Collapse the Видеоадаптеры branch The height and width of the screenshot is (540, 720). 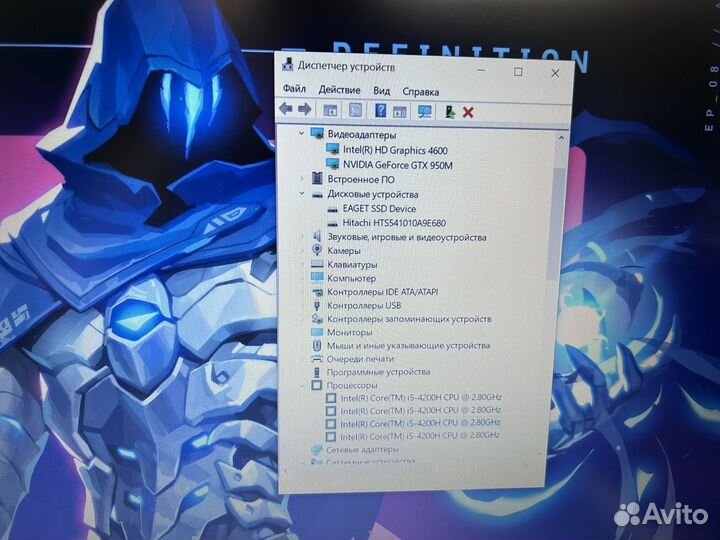(x=301, y=133)
